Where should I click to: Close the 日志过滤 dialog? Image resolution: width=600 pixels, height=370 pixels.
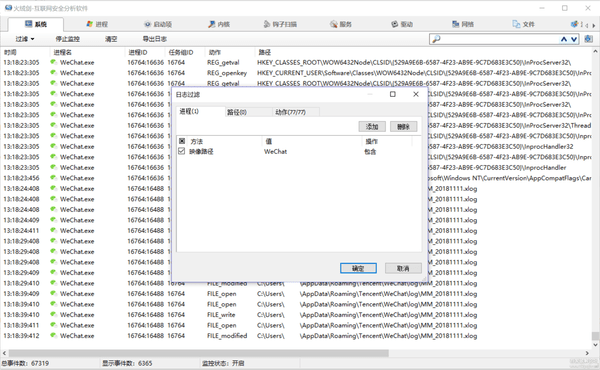[416, 94]
